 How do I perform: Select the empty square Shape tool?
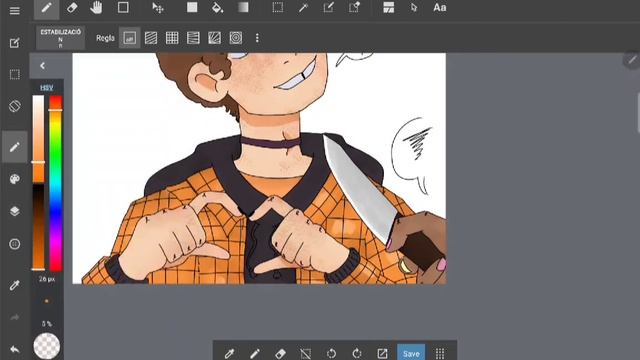click(123, 7)
